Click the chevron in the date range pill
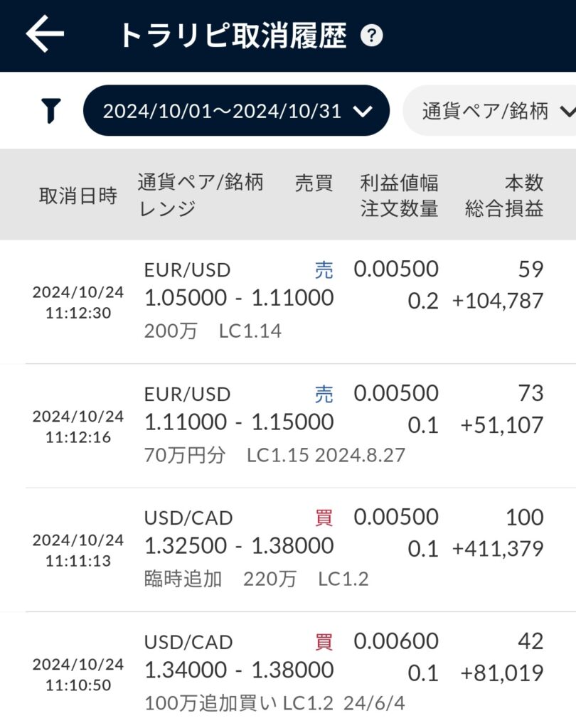Image resolution: width=576 pixels, height=728 pixels. tap(363, 112)
